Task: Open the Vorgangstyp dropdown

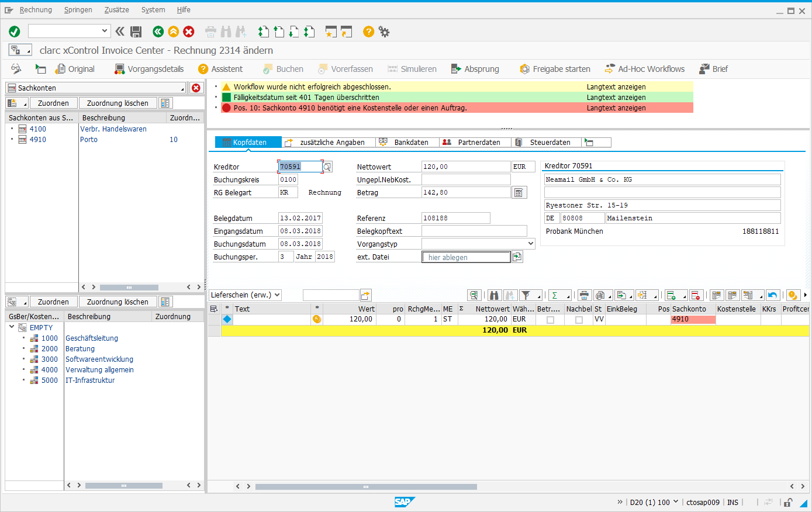Action: click(531, 244)
